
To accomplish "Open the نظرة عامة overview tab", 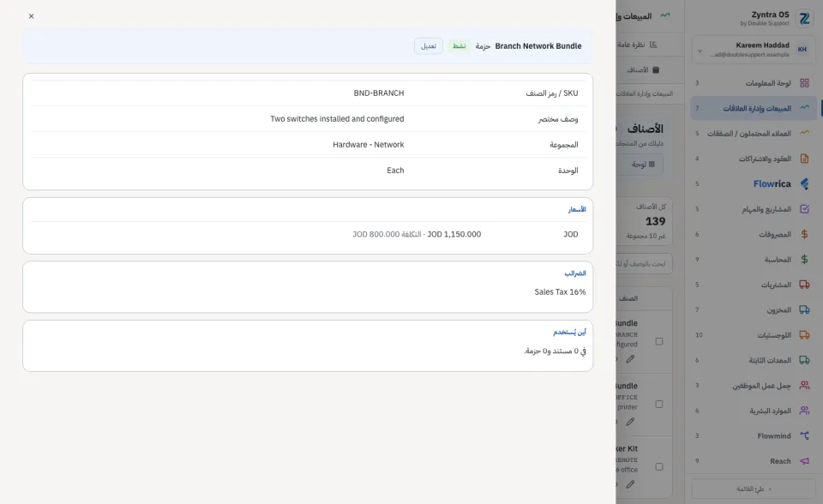I will tap(637, 45).
